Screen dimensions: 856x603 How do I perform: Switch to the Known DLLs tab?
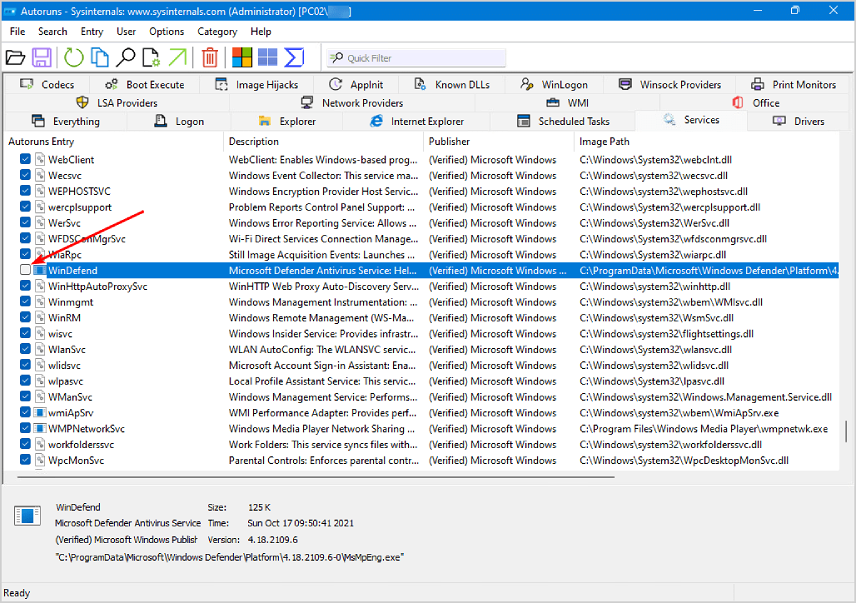pos(451,85)
